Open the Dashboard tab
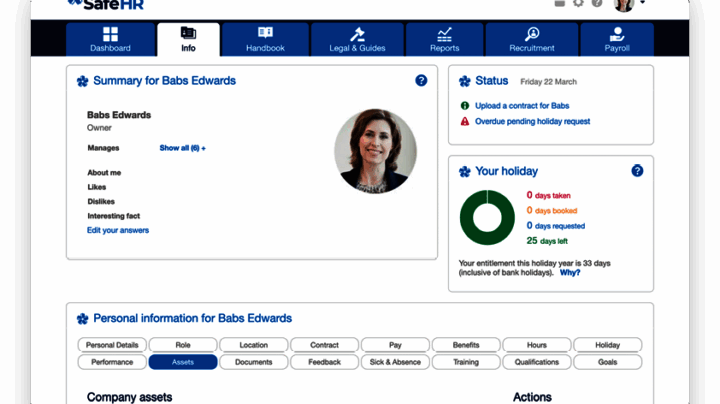This screenshot has width=720, height=404. tap(110, 39)
